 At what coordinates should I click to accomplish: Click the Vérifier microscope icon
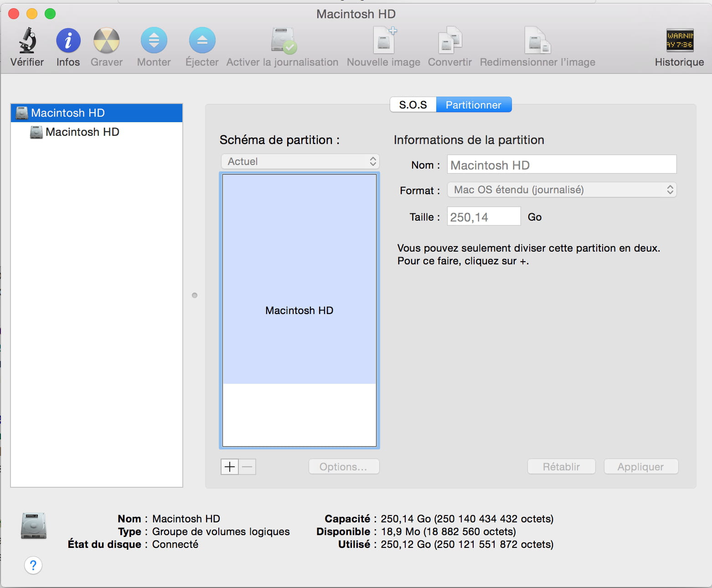(x=27, y=40)
